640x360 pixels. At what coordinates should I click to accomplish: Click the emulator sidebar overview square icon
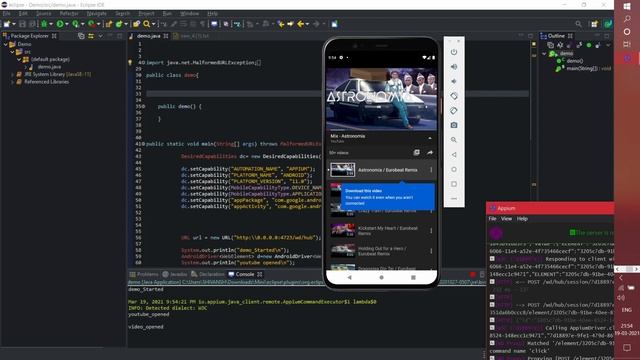tap(454, 184)
